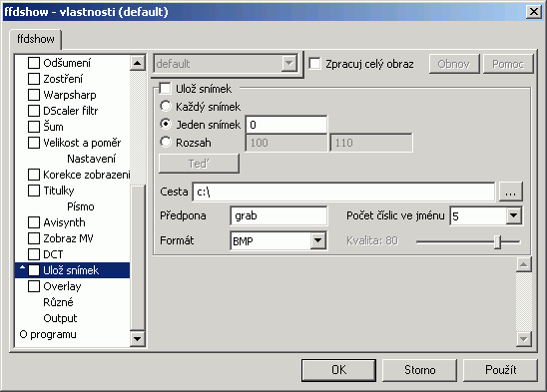This screenshot has width=547, height=392.
Task: Click filter list scrollbar down arrow
Action: click(138, 339)
